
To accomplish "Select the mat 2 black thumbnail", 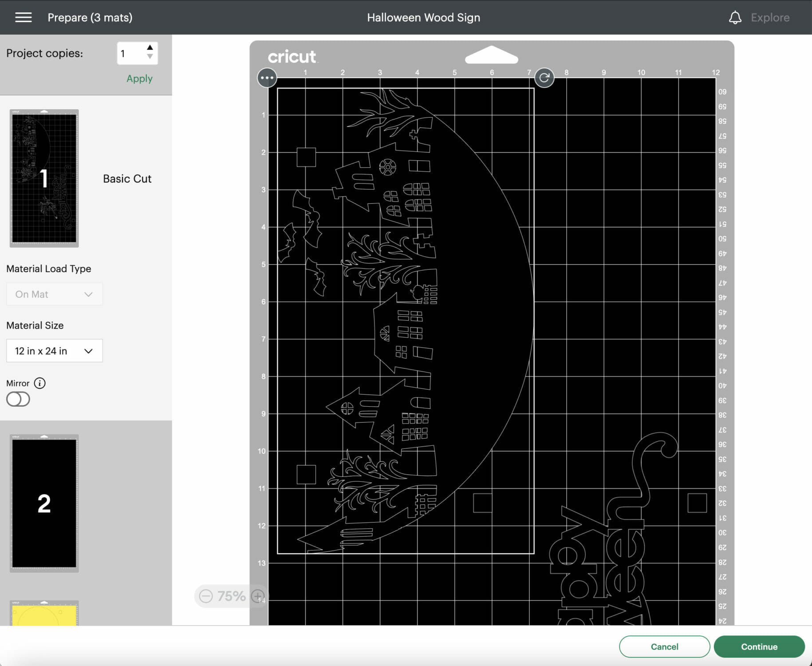I will tap(44, 503).
